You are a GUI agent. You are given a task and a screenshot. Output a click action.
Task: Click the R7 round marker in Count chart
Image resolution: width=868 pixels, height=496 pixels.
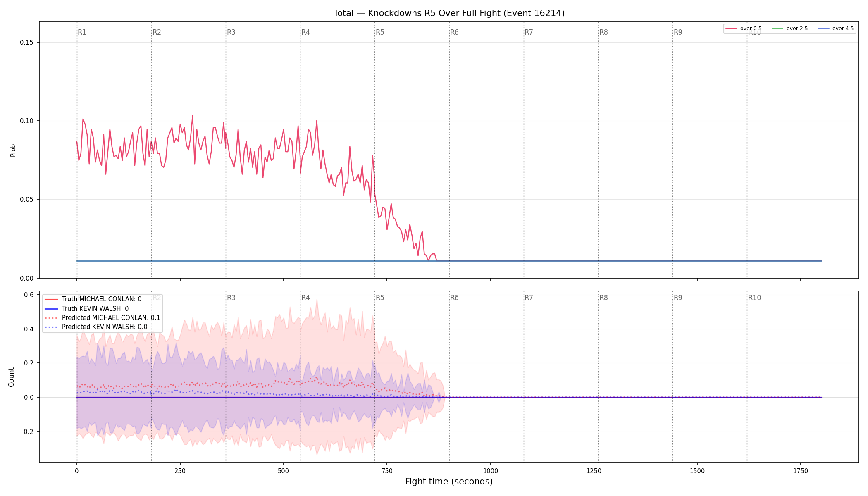pos(529,298)
